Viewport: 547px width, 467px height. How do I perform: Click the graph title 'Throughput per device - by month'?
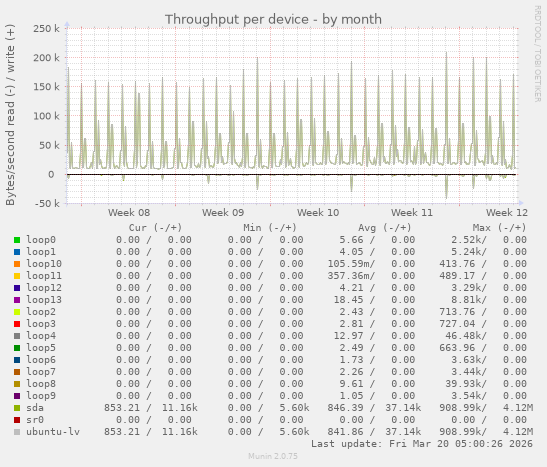pos(273,20)
